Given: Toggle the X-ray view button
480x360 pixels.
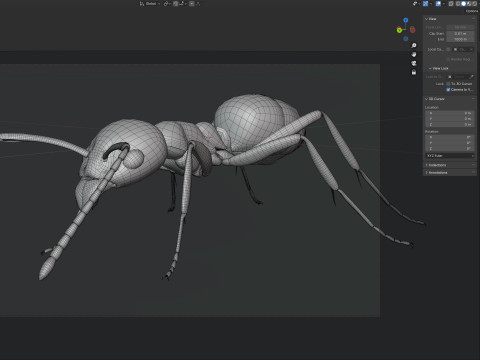Looking at the screenshot, I should click(x=451, y=4).
